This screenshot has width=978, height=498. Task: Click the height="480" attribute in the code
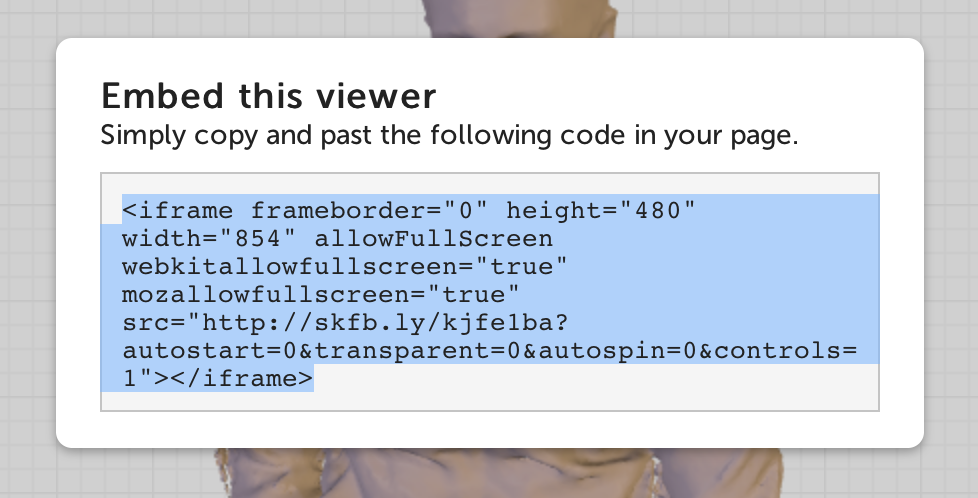[x=600, y=211]
